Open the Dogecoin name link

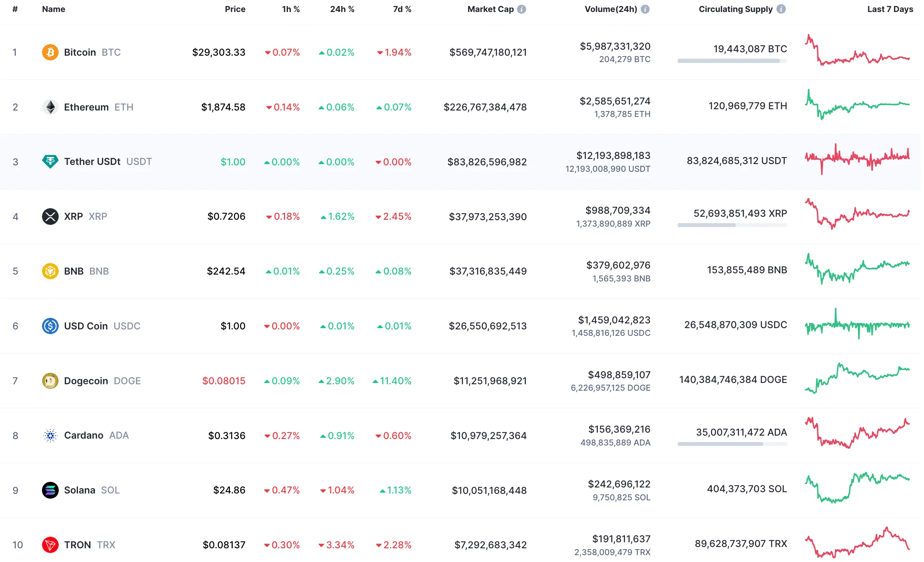point(86,380)
